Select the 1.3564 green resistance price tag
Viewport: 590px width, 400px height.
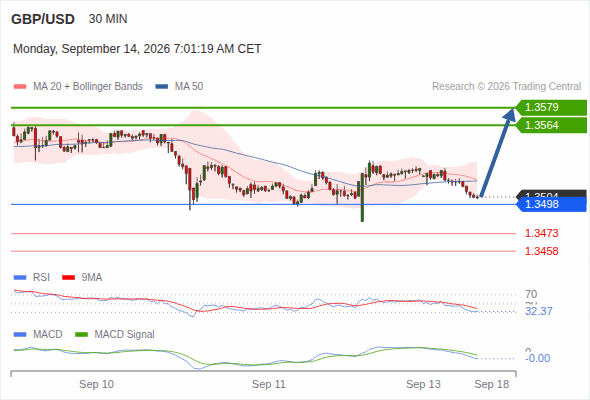[551, 125]
